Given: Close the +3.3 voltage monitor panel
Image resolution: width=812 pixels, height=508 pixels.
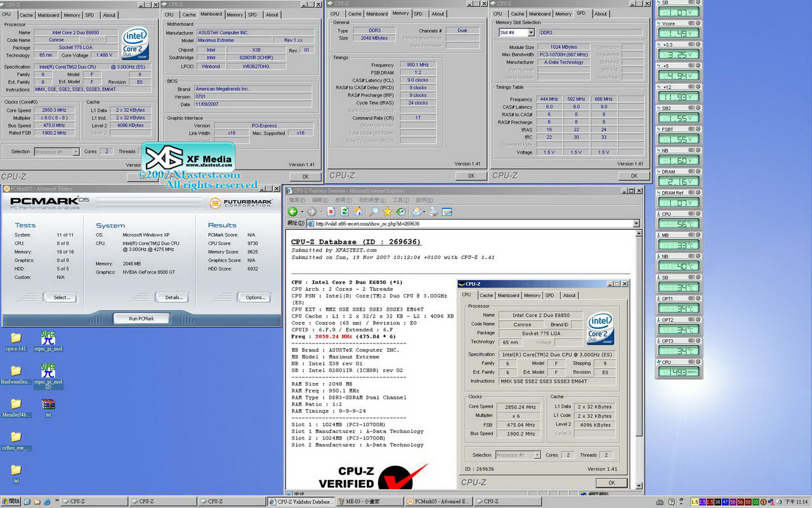Looking at the screenshot, I should 698,44.
